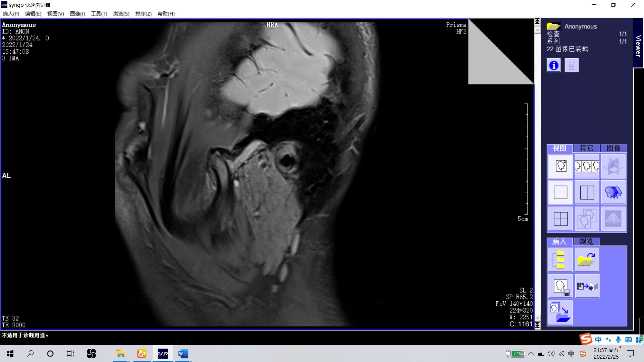Click the greyed overlapping heads compare icon

tap(587, 219)
